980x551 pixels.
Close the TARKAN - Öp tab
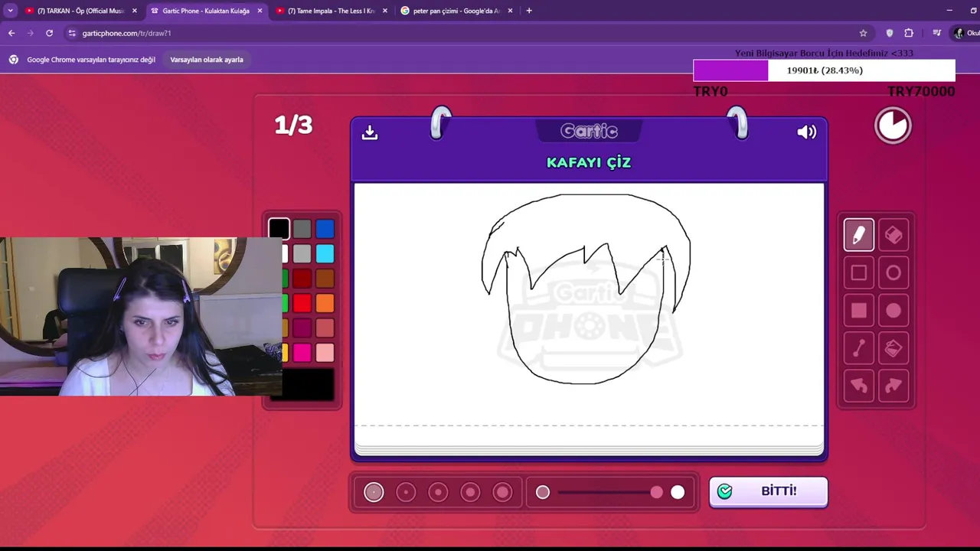[x=135, y=11]
